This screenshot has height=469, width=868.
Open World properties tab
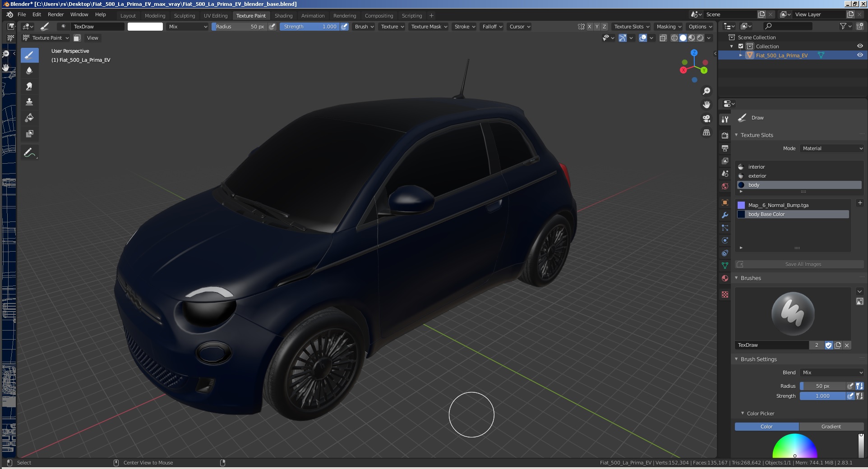(x=725, y=186)
